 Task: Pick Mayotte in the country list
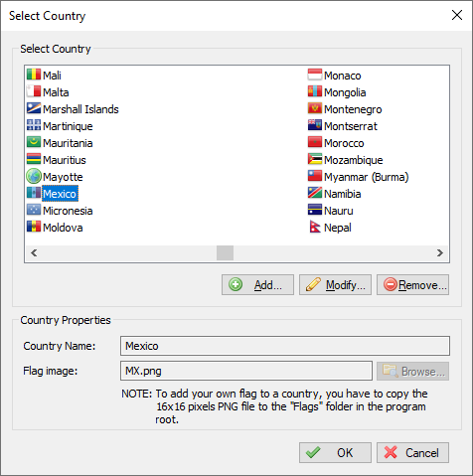(x=63, y=177)
